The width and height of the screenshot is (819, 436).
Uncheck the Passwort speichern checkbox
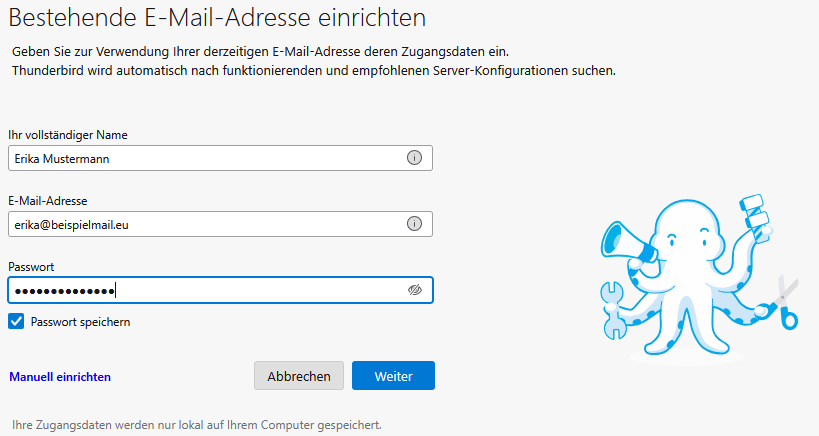(16, 322)
